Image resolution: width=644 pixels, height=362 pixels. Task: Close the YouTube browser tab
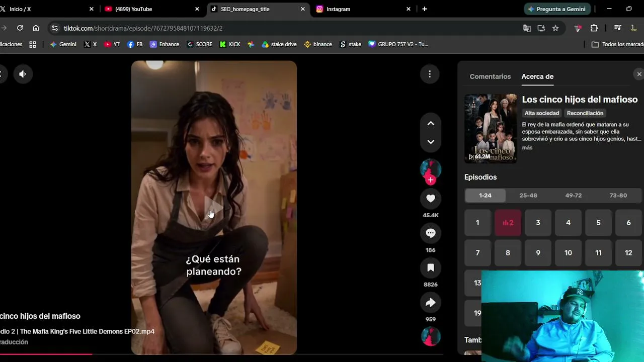197,9
